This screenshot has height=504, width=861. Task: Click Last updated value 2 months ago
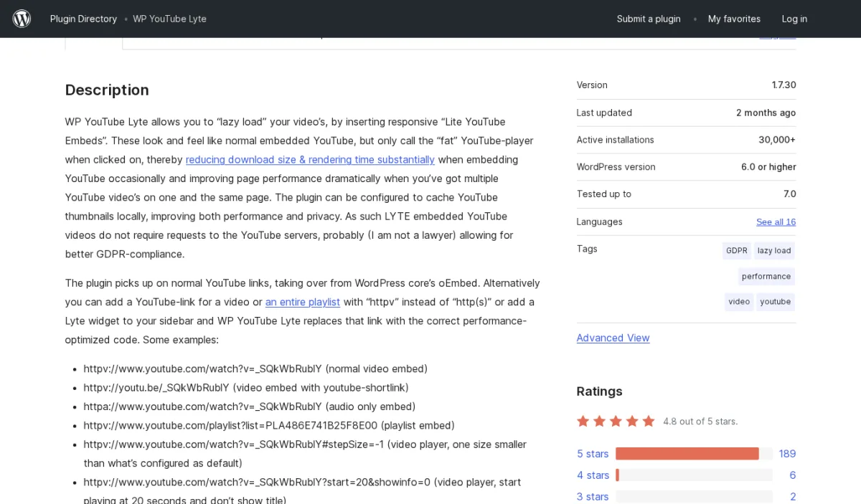[x=766, y=113]
